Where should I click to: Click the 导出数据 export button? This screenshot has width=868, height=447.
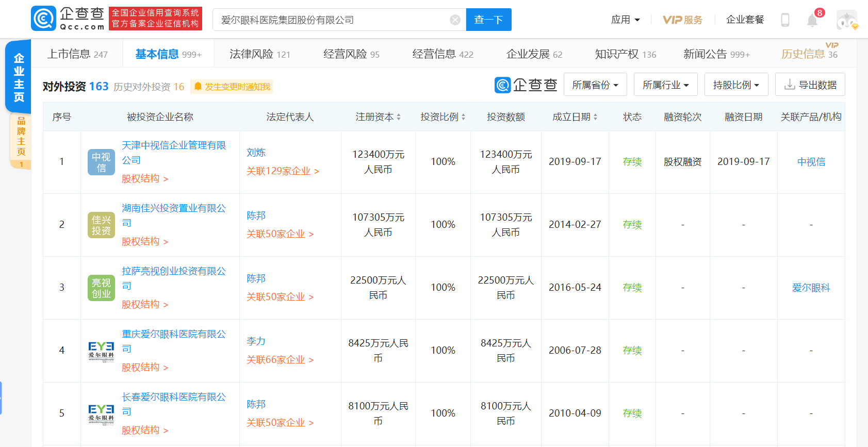click(810, 85)
